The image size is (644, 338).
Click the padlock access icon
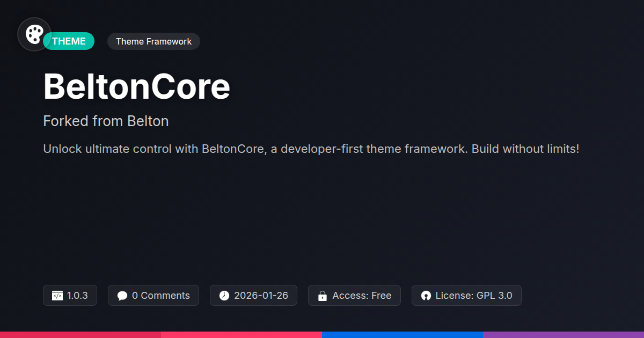coord(323,296)
